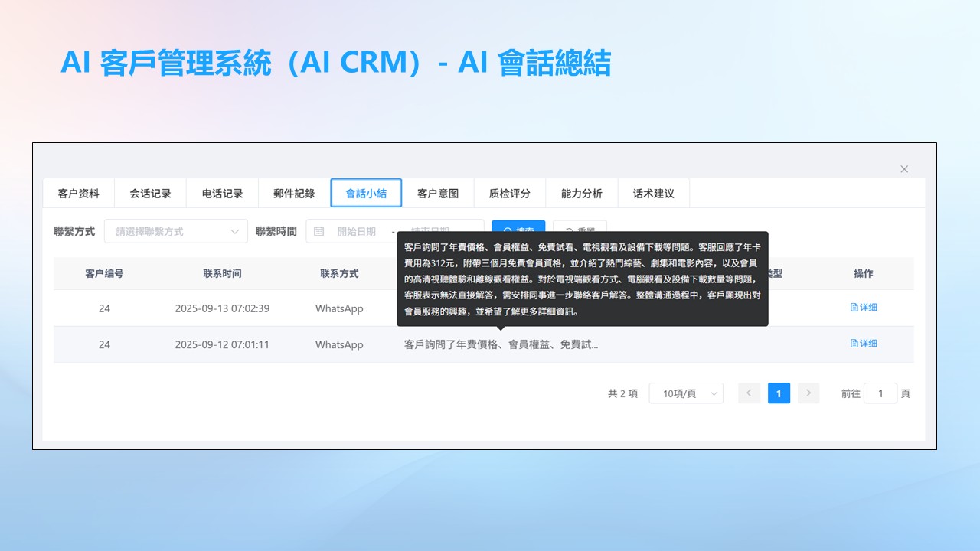980x551 pixels.
Task: Open 详细 for the 2025-09-13 record
Action: pos(864,308)
